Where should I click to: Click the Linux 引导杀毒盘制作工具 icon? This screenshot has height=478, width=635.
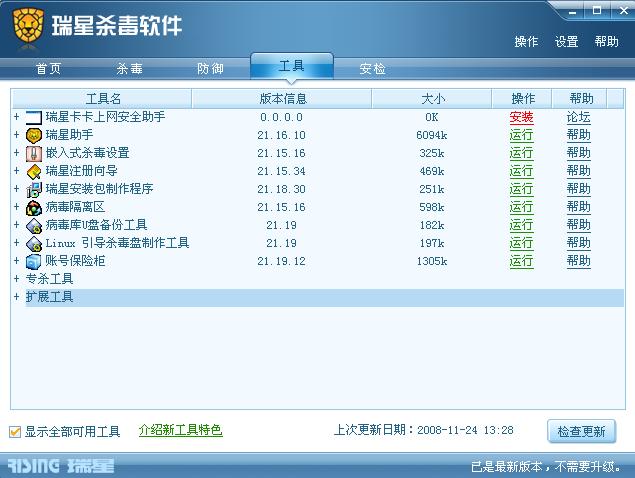click(x=34, y=243)
